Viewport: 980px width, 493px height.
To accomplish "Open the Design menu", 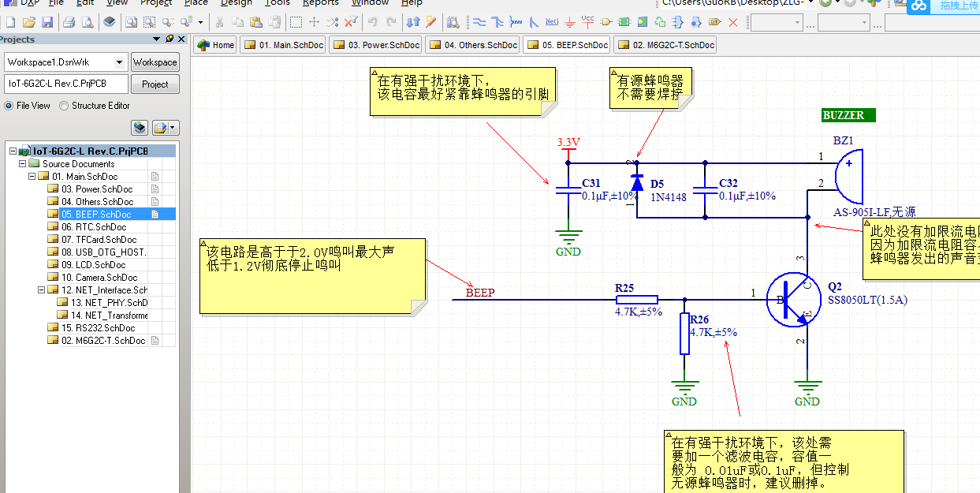I will pos(237,3).
